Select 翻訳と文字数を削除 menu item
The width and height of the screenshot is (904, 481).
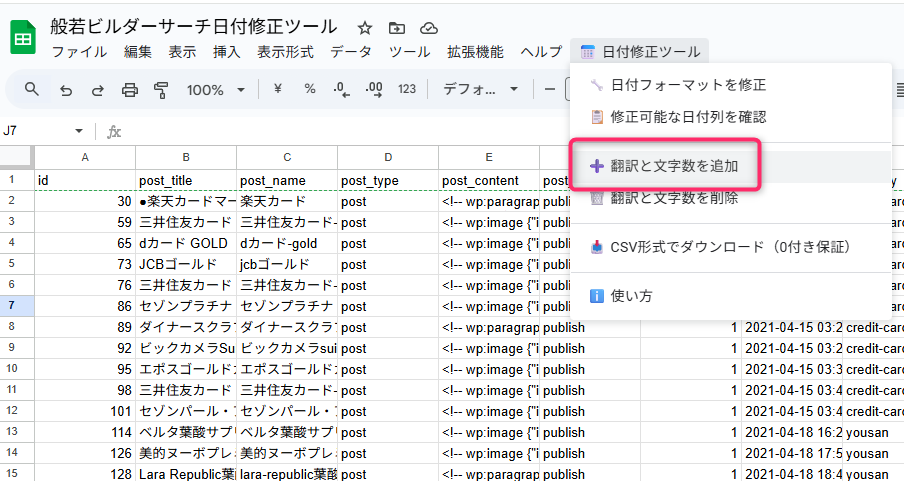tap(730, 198)
